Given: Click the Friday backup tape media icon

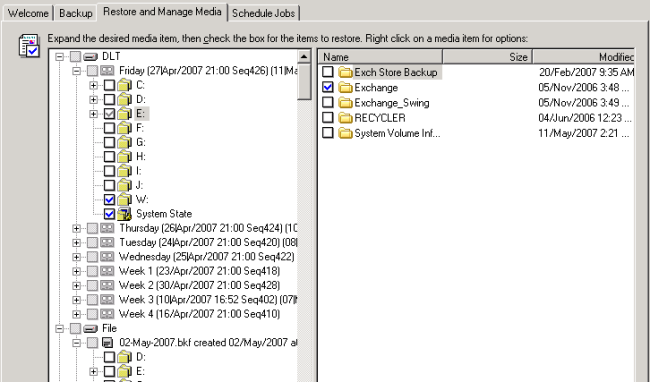Looking at the screenshot, I should click(x=107, y=70).
